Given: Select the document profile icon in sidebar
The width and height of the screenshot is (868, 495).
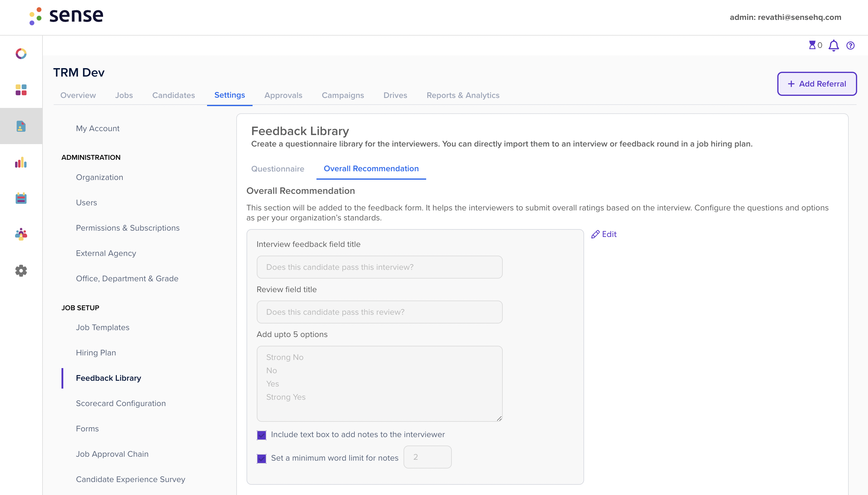Looking at the screenshot, I should click(x=21, y=126).
